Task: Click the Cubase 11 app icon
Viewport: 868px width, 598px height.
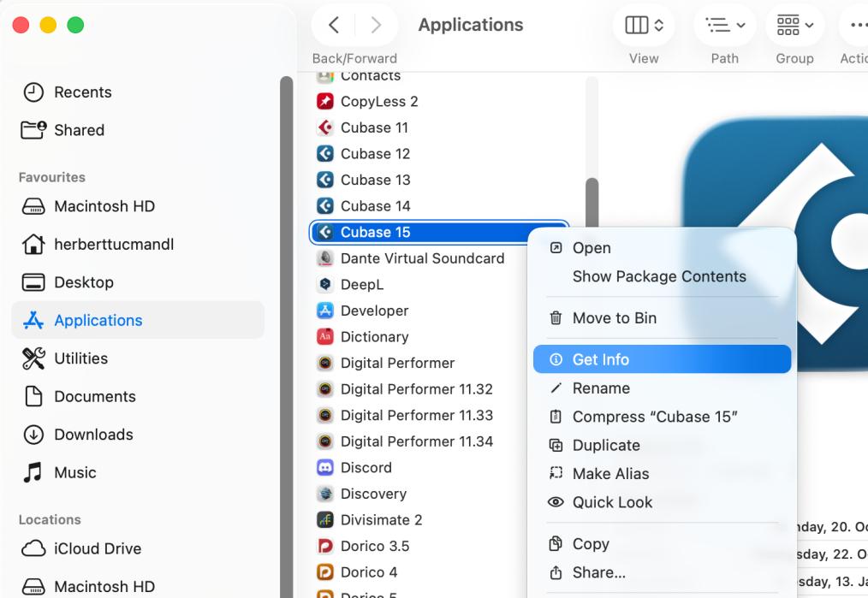Action: coord(325,128)
